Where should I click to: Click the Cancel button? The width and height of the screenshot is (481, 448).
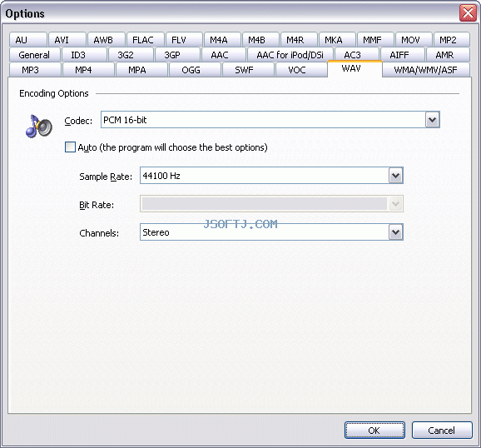pos(442,431)
